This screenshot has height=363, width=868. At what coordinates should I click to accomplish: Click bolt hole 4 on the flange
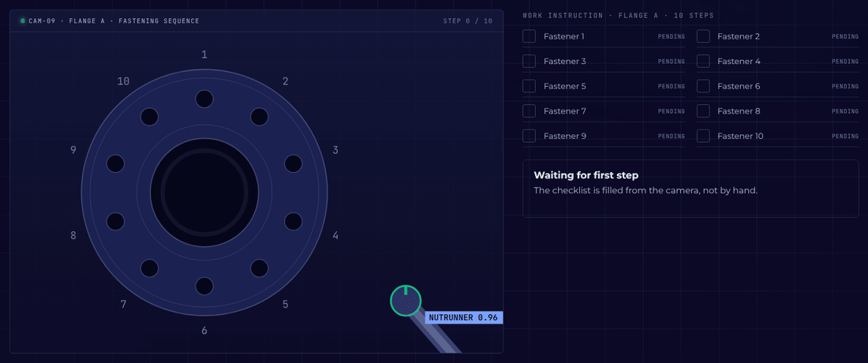(293, 221)
